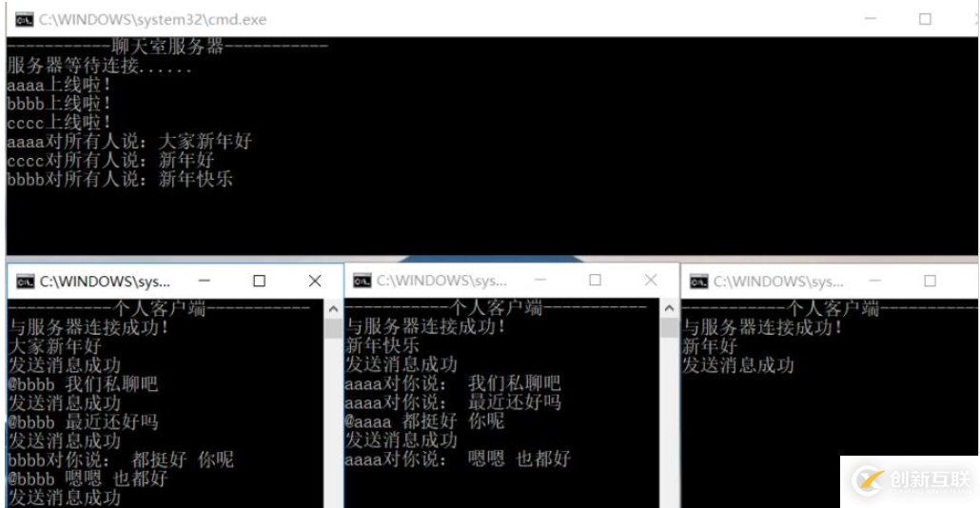Click the 'bbbb上线啦!' line
The image size is (980, 508).
59,103
